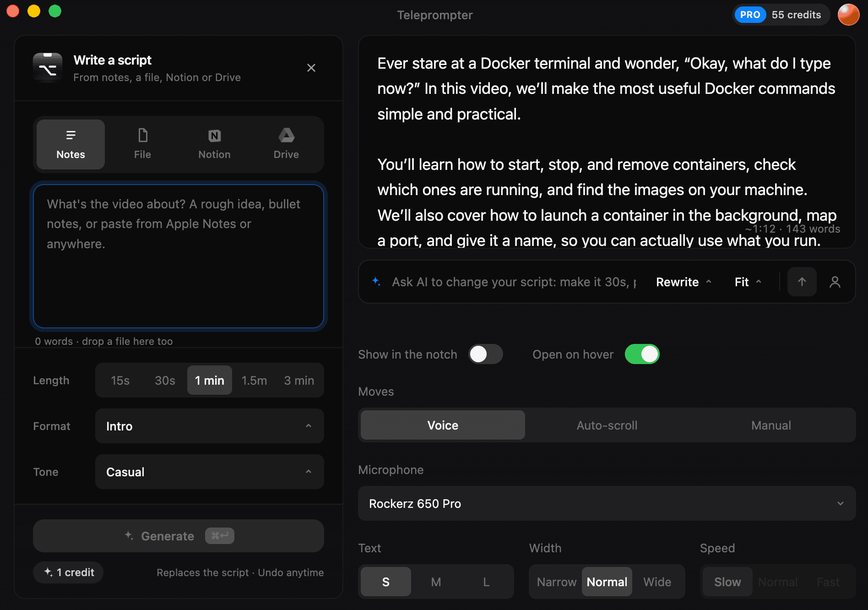Disable the Open on hover switch
The image size is (868, 610).
[x=642, y=354]
